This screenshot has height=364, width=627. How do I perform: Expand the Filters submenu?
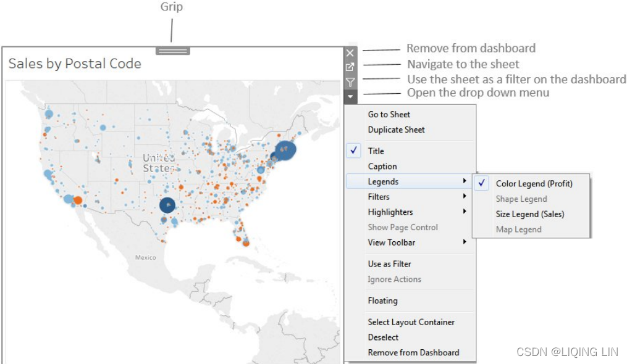(x=411, y=197)
